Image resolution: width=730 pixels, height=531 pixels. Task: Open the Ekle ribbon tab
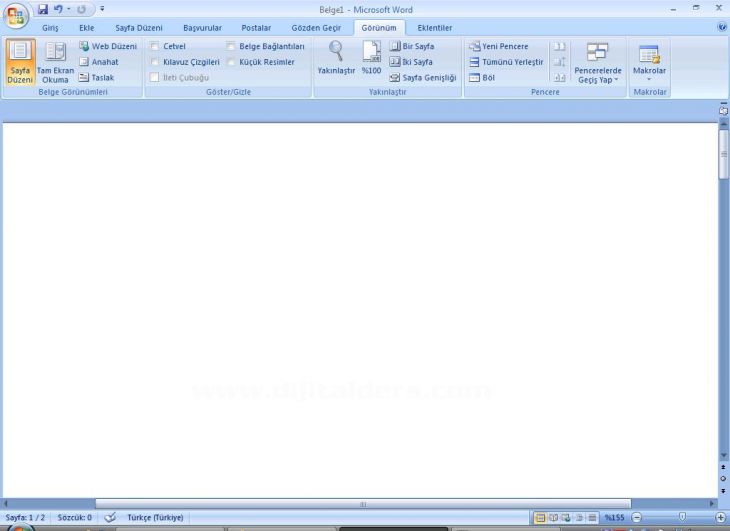87,28
